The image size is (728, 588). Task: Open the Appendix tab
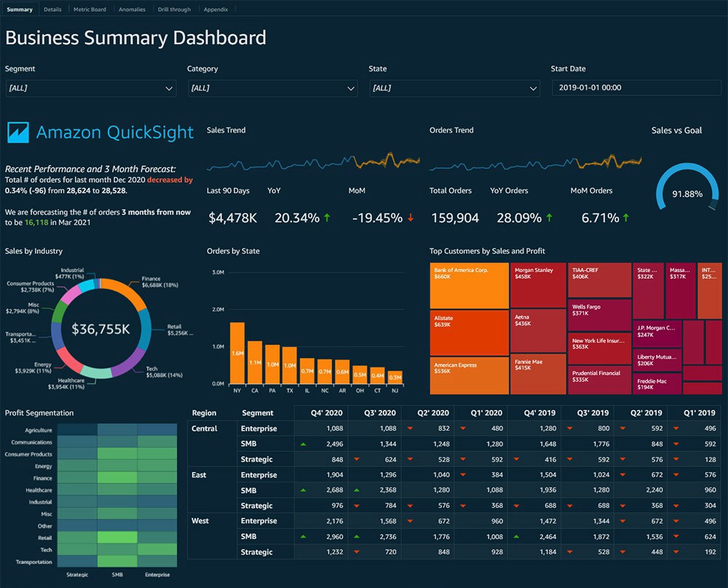click(216, 9)
